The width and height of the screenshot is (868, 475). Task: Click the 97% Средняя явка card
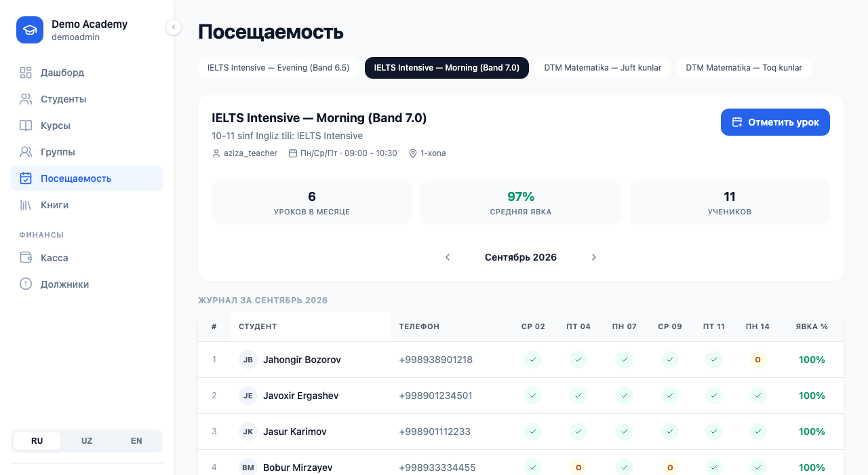coord(521,202)
